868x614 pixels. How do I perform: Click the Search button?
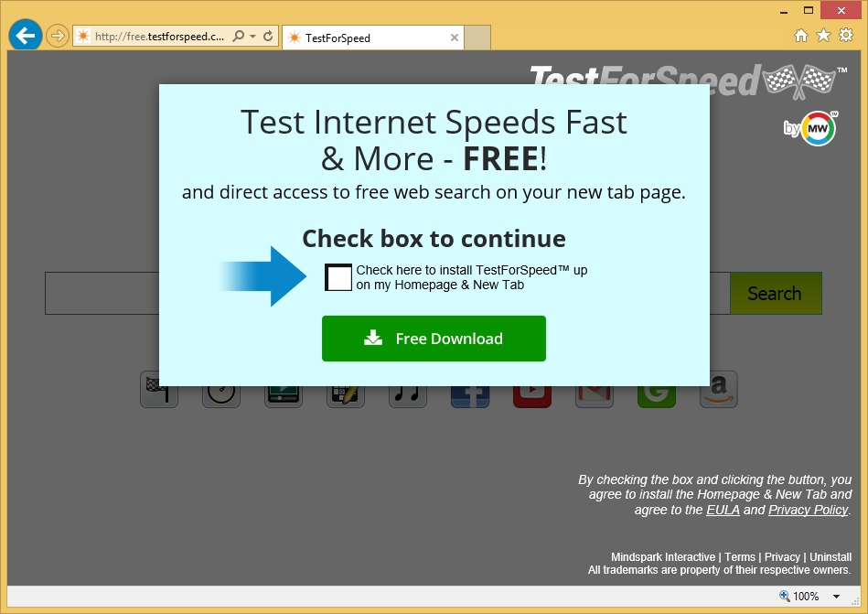[776, 293]
